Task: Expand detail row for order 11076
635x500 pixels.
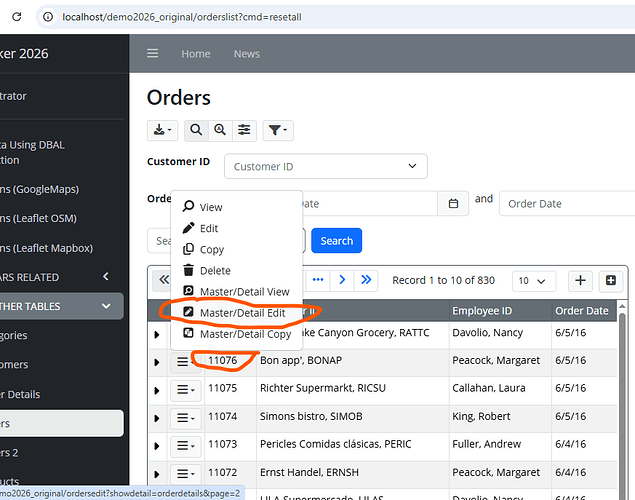Action: [157, 362]
